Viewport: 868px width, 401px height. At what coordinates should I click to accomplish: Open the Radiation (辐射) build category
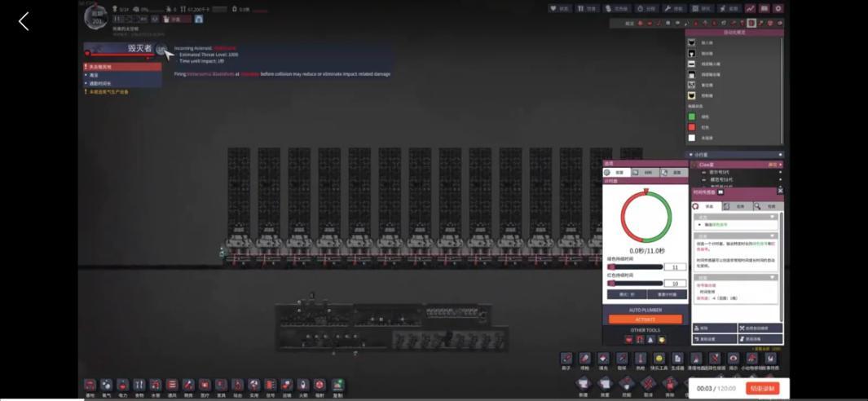(x=319, y=385)
